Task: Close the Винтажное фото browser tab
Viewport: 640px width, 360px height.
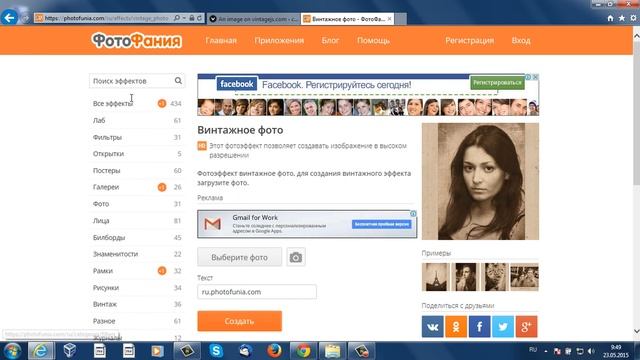Action: point(389,19)
